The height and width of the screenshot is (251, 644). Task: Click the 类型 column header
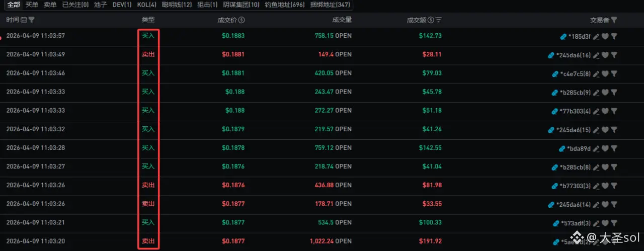(x=148, y=20)
